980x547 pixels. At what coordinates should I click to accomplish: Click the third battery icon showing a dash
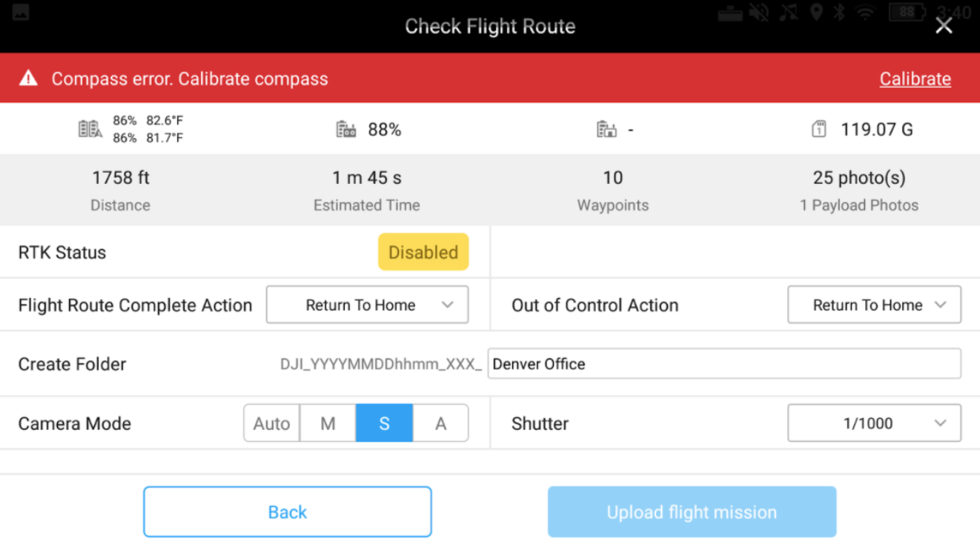click(x=606, y=130)
